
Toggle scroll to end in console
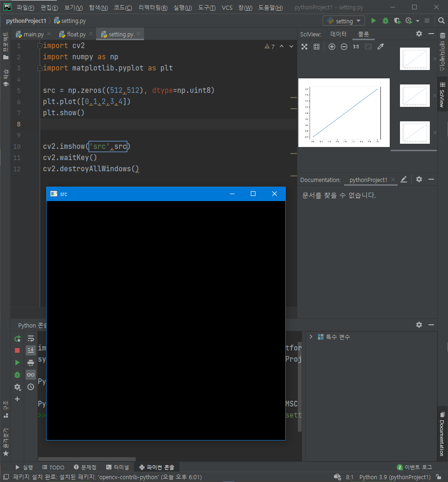(31, 350)
